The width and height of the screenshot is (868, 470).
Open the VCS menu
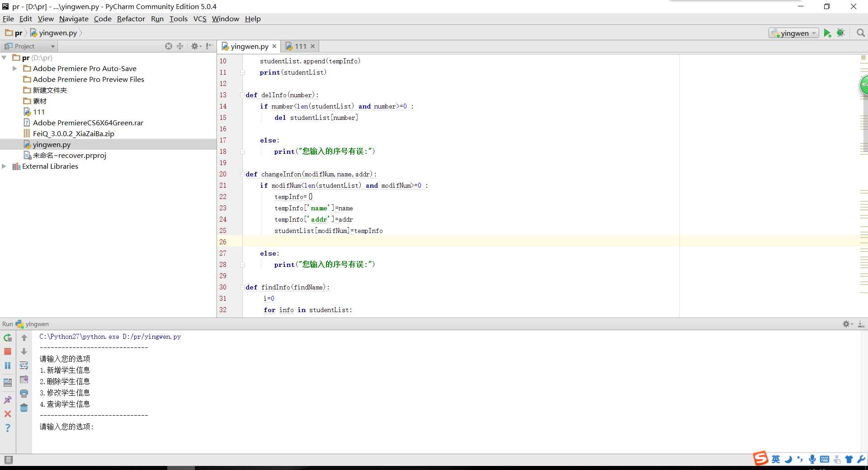[200, 19]
